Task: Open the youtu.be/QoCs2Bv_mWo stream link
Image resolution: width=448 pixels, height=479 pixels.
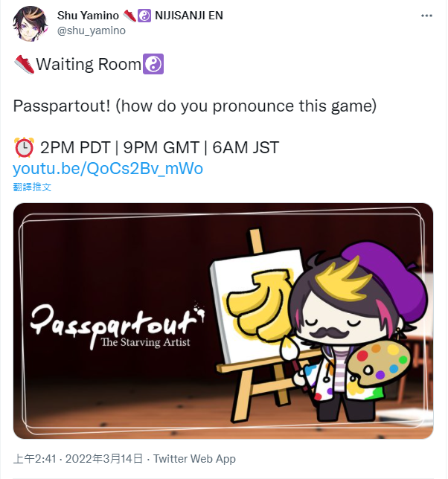Action: point(108,168)
